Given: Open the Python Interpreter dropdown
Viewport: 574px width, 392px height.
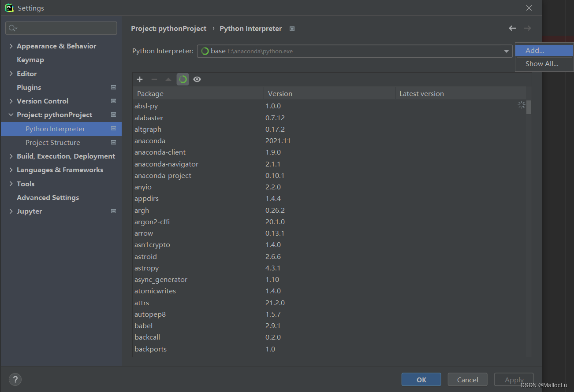Looking at the screenshot, I should click(x=355, y=51).
